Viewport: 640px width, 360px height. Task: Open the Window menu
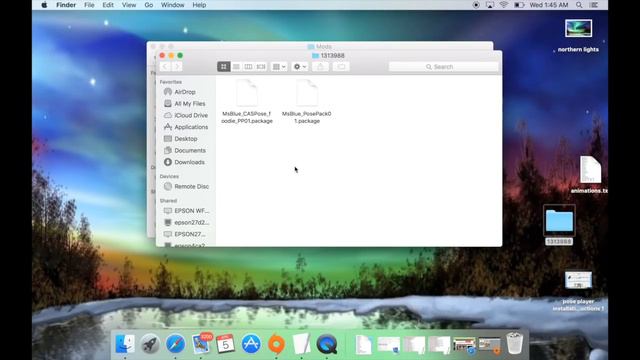(172, 5)
